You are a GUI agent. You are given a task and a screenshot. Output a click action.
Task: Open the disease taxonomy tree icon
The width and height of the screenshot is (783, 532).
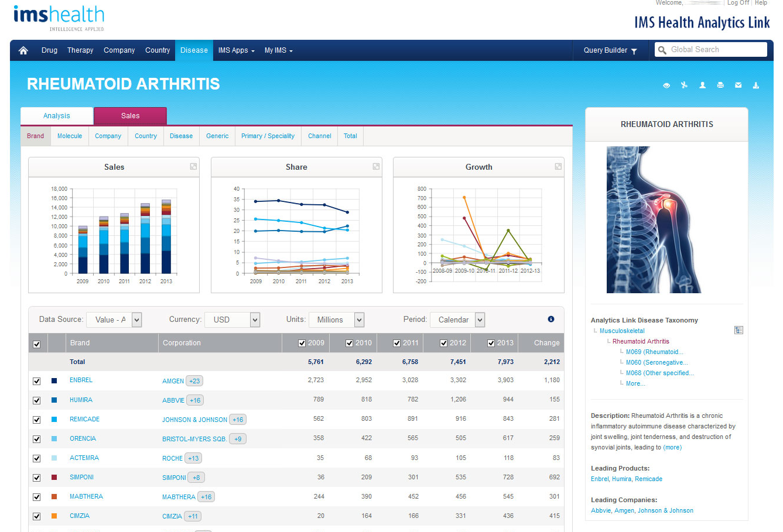click(x=738, y=331)
